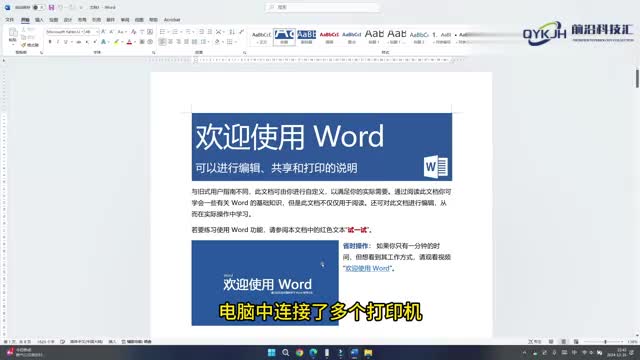Click the Justify alignment icon
Viewport: 640px width, 360px height.
point(186,42)
